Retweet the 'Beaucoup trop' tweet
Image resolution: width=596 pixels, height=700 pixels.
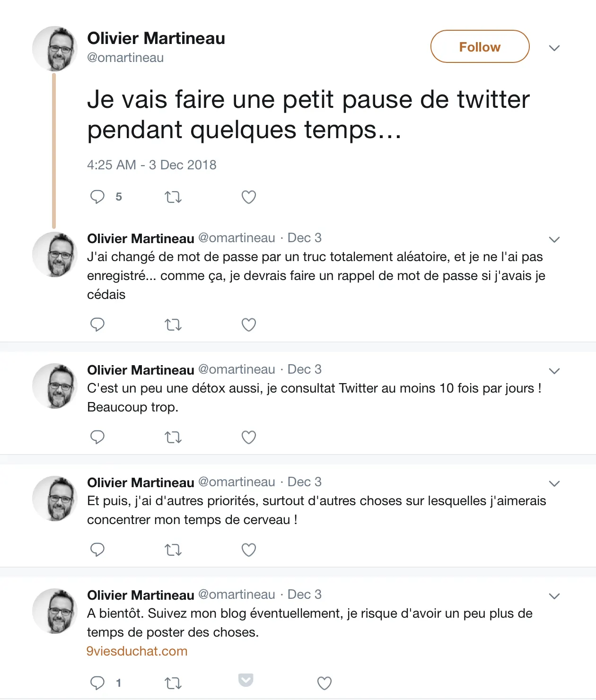pyautogui.click(x=173, y=437)
